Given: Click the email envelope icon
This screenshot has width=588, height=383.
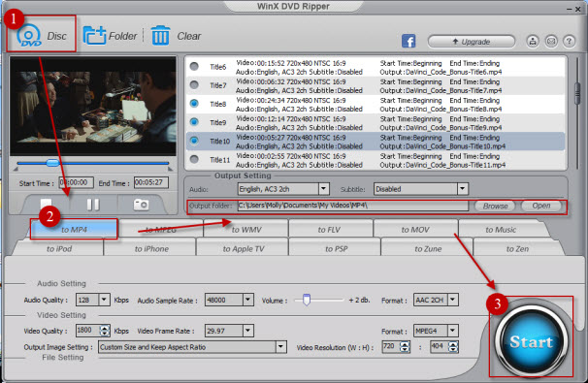Looking at the screenshot, I should point(551,42).
